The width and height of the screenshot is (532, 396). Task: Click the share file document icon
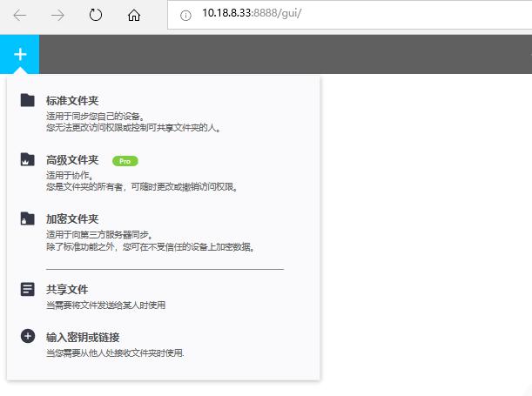(x=28, y=289)
